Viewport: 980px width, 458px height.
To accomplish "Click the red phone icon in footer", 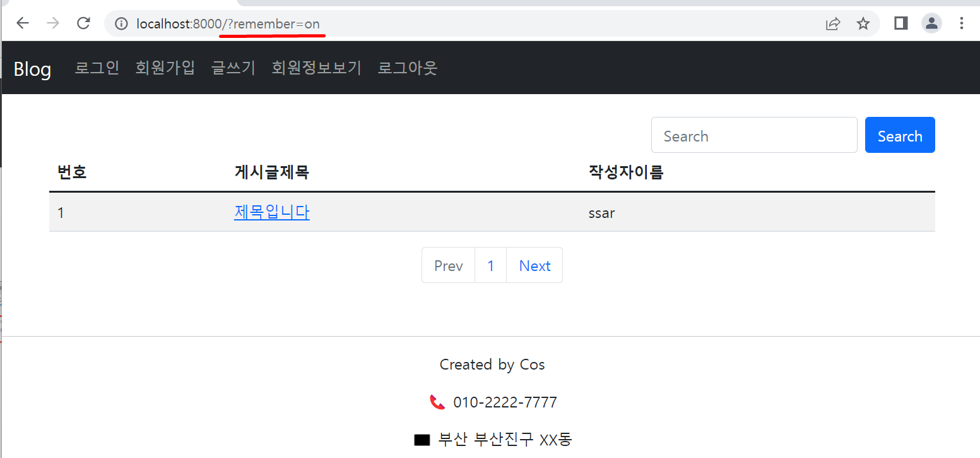I will (x=437, y=402).
